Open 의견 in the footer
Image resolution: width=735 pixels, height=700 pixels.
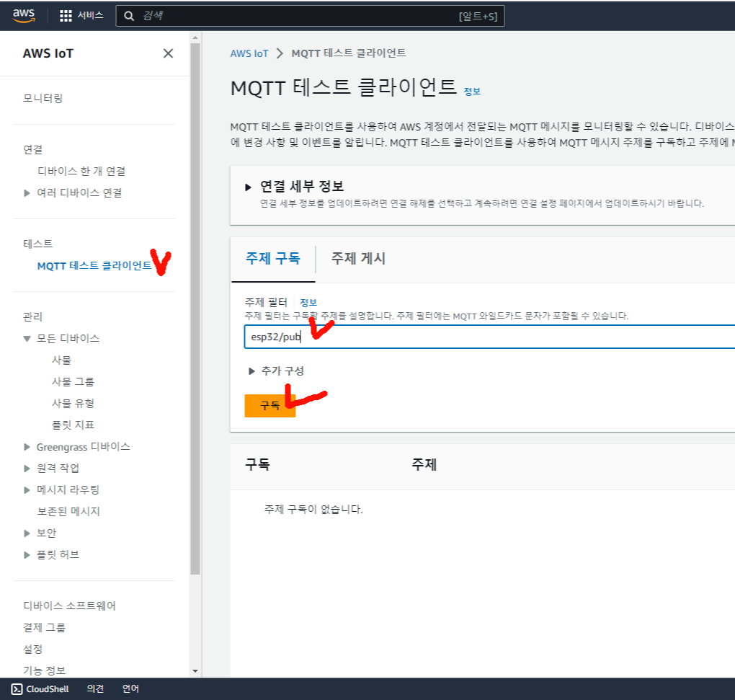pyautogui.click(x=95, y=688)
